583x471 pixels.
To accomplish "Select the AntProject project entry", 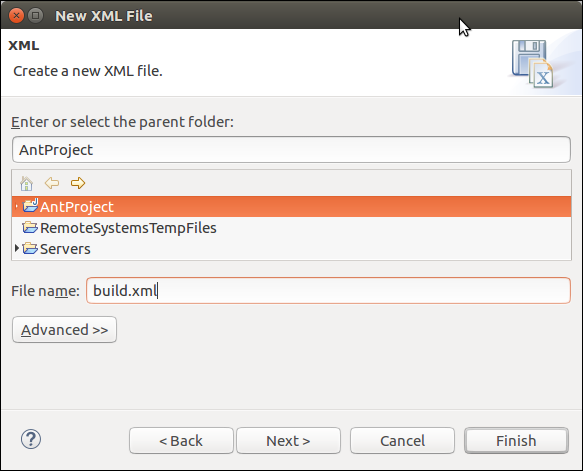I will [77, 207].
